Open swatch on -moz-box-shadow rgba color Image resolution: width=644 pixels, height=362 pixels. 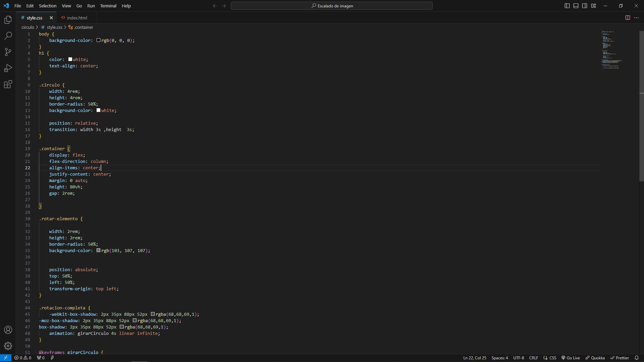(x=135, y=320)
